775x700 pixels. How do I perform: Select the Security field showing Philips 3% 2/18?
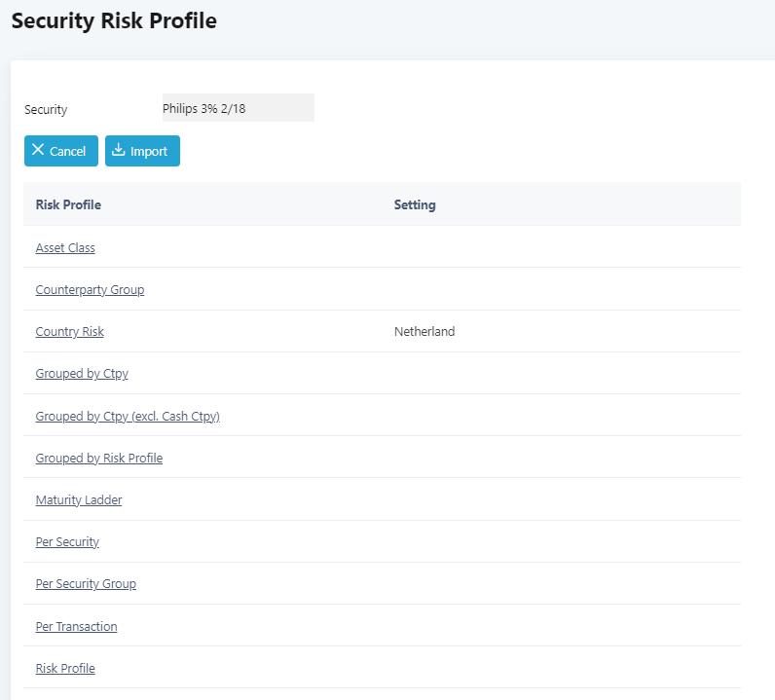pyautogui.click(x=238, y=108)
